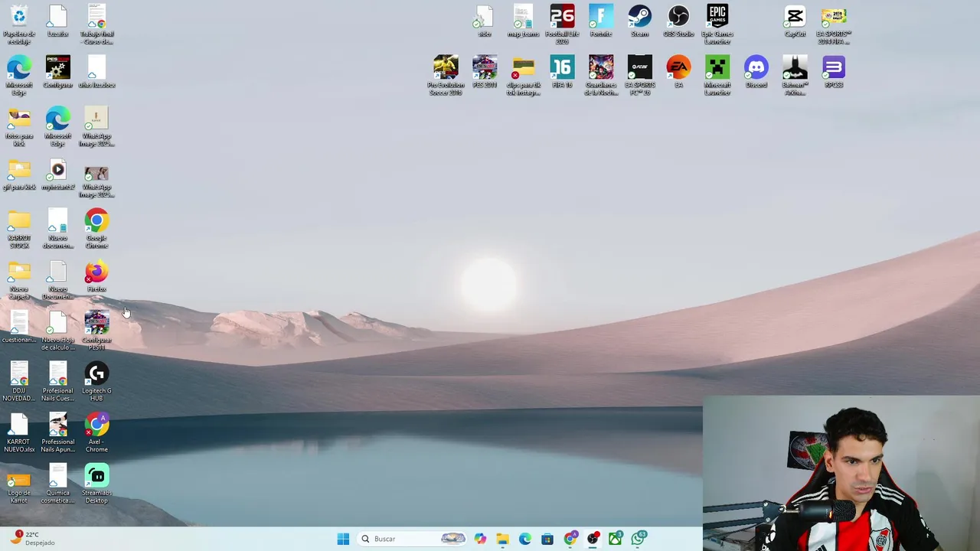The image size is (980, 551).
Task: Open KARROT NUEVO.xlsx spreadsheet
Action: (x=19, y=432)
